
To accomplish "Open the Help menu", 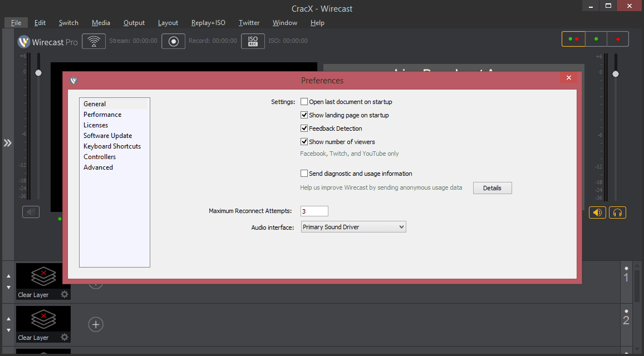I will click(x=317, y=23).
